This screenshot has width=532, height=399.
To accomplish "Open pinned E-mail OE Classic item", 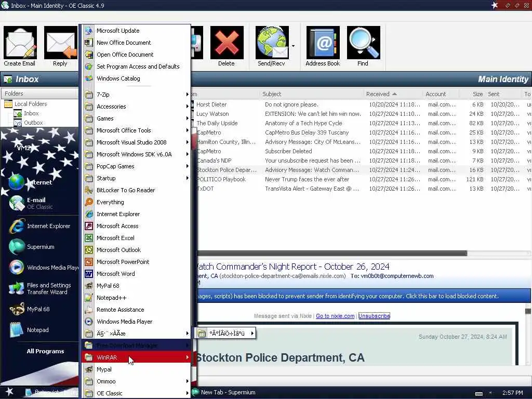I will pyautogui.click(x=41, y=203).
